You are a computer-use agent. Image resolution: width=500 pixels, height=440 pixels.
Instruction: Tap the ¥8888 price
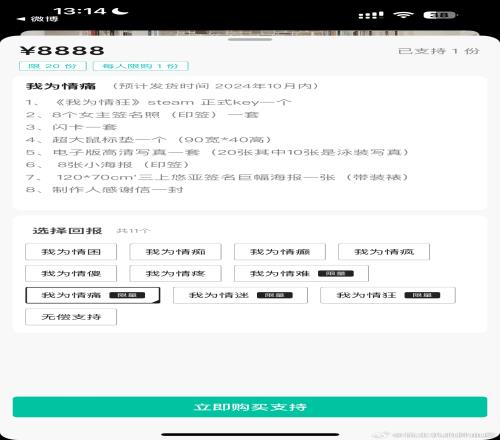pyautogui.click(x=62, y=51)
